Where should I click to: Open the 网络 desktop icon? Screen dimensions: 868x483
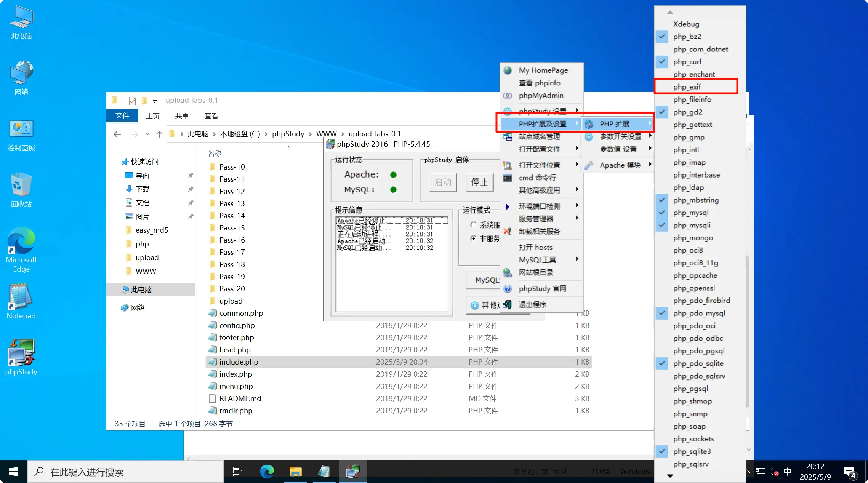[x=21, y=78]
